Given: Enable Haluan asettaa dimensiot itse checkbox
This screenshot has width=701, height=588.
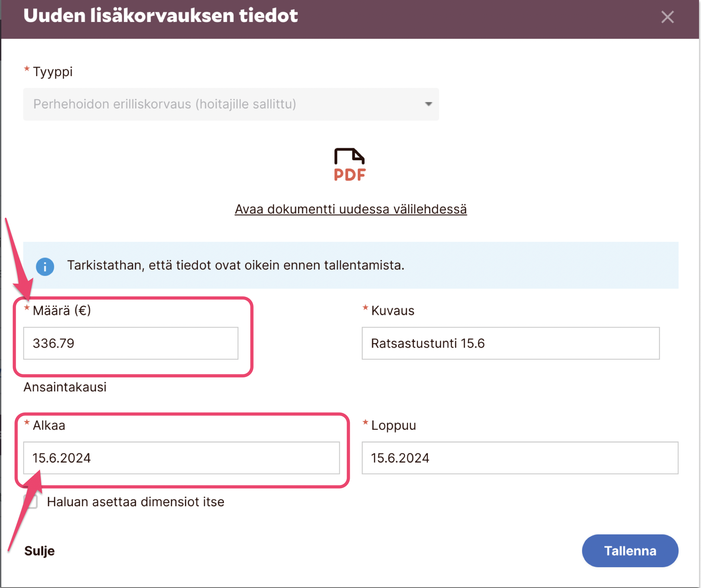Looking at the screenshot, I should [31, 502].
